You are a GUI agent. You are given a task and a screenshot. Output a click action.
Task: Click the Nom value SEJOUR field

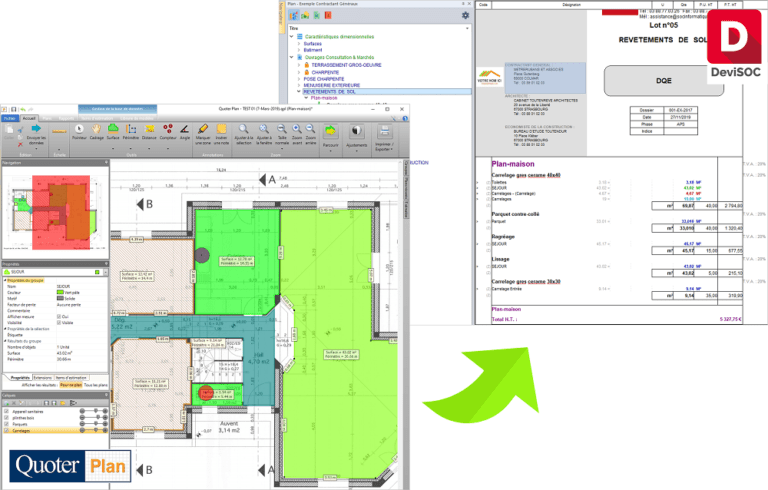[81, 287]
